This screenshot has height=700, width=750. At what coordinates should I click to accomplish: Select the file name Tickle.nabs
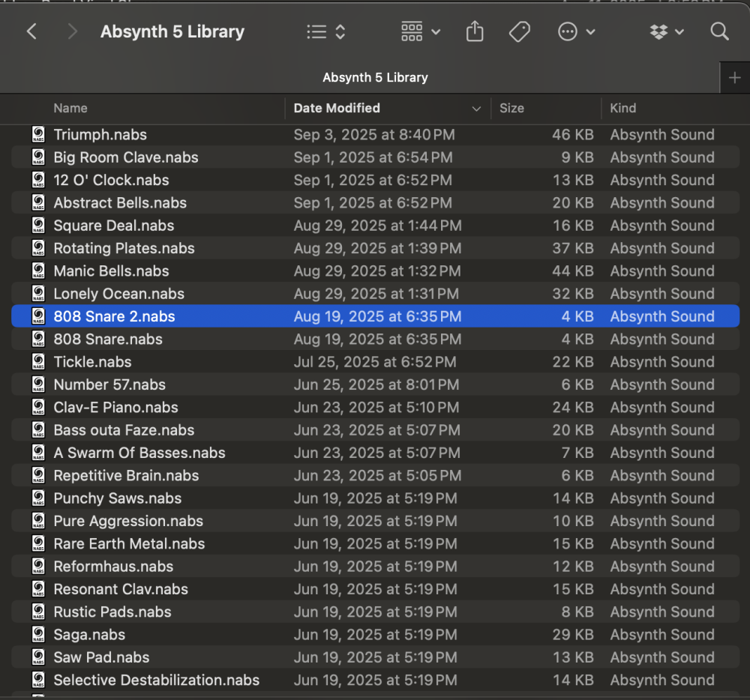tap(92, 362)
